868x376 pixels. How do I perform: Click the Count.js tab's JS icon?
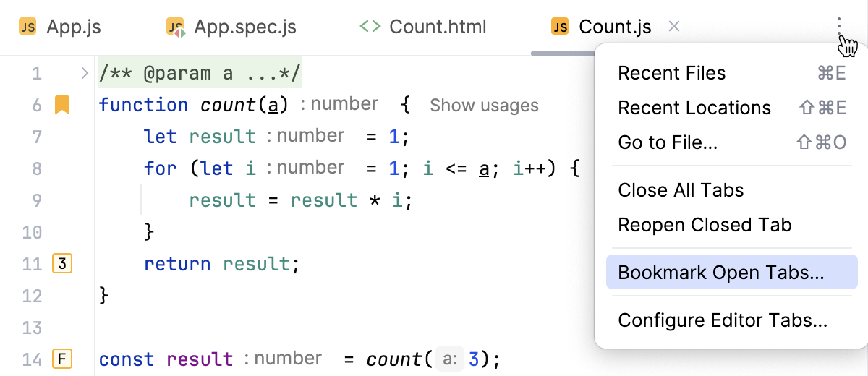point(560,27)
